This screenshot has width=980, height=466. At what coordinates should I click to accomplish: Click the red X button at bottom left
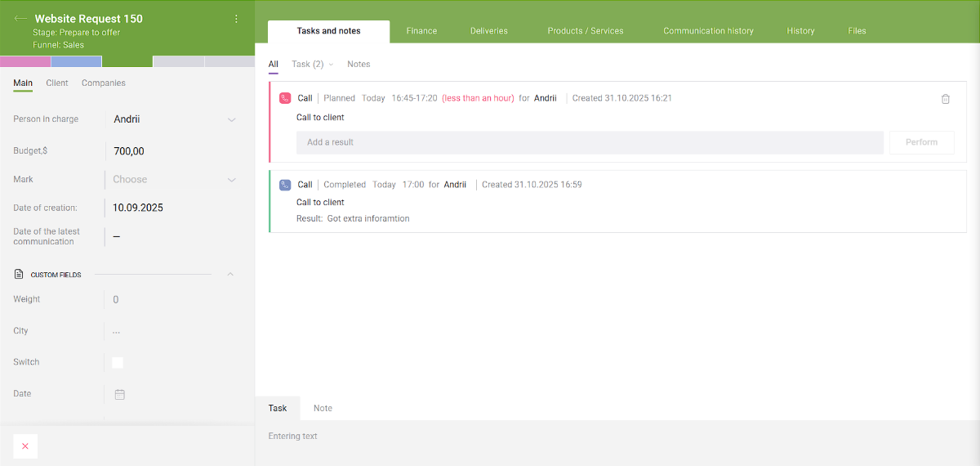(x=25, y=446)
